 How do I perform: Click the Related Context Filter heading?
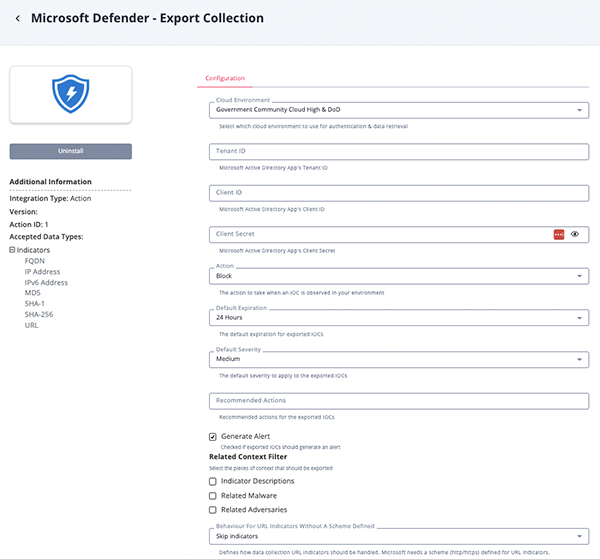pos(248,457)
